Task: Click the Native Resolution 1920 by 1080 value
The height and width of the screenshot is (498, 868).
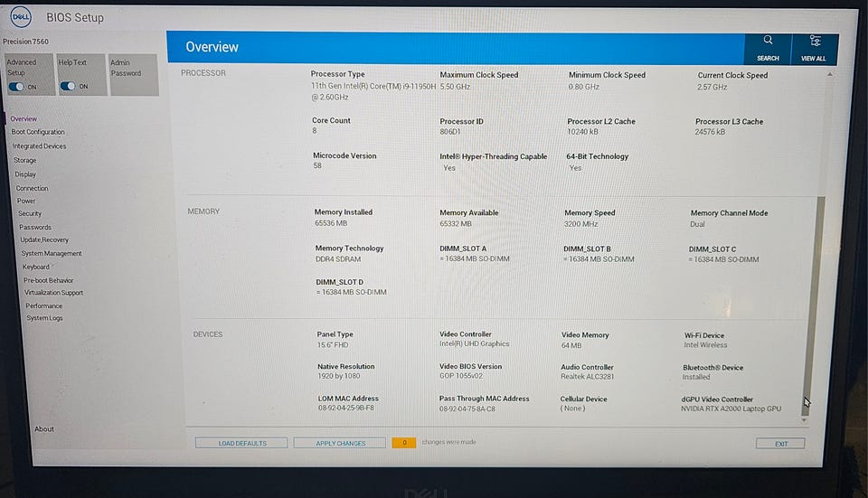Action: click(339, 376)
